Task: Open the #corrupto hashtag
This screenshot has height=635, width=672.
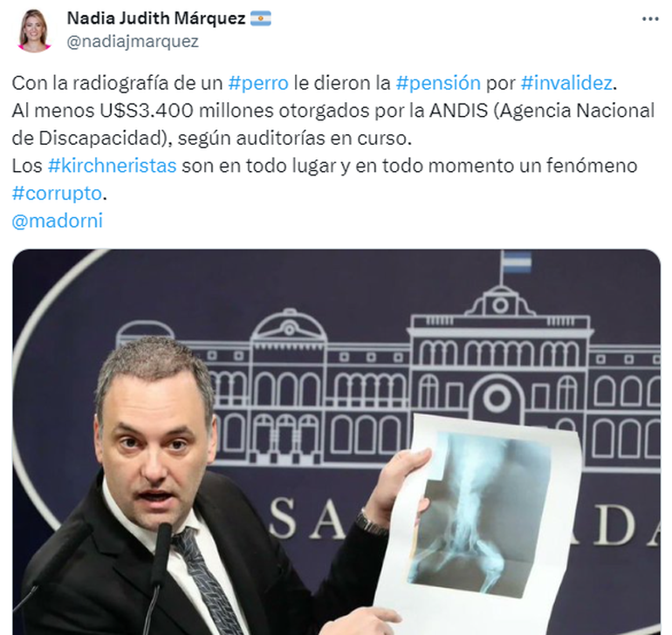Action: [x=57, y=194]
